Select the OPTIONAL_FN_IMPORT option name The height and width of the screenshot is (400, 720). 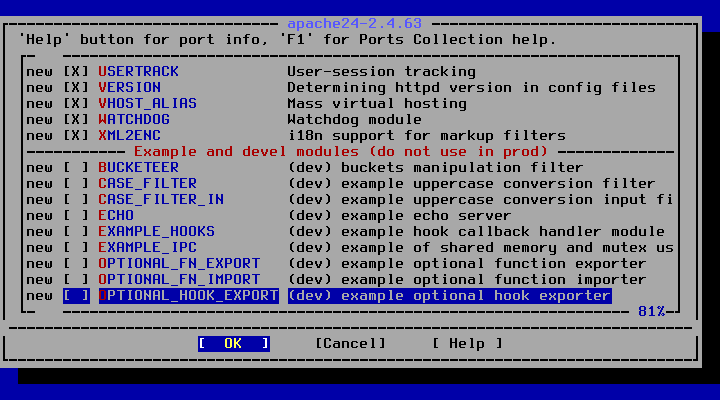pyautogui.click(x=179, y=280)
